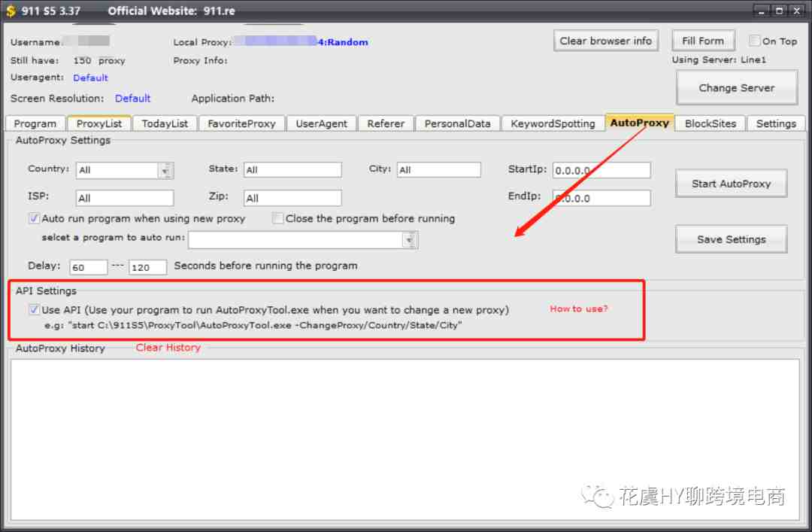
Task: Click the Change Server button
Action: [x=736, y=87]
